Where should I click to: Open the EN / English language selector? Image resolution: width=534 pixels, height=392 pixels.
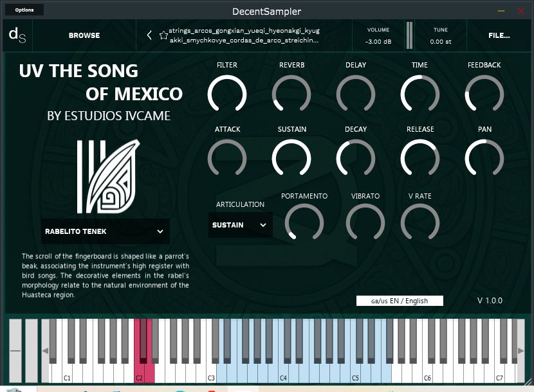tap(400, 301)
